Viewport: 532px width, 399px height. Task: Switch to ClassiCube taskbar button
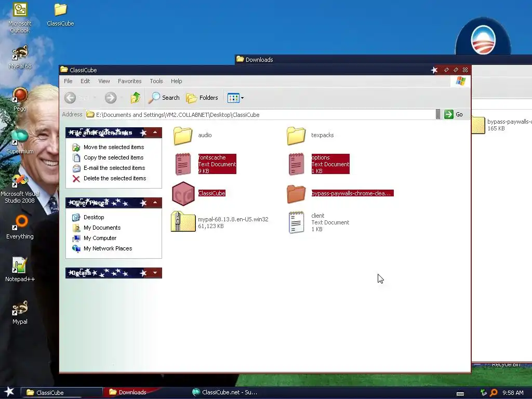62,393
